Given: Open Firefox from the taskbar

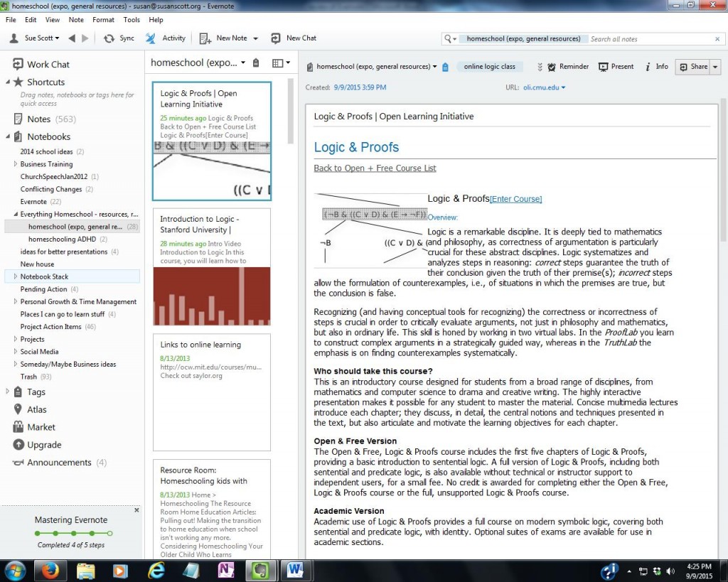Looking at the screenshot, I should tap(49, 571).
